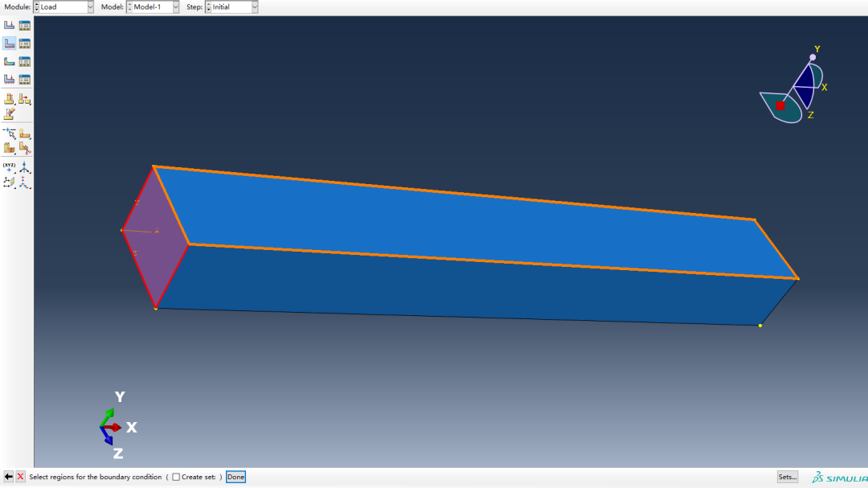Select the Create Datum Plane tool
Image resolution: width=868 pixels, height=488 pixels.
point(10,182)
